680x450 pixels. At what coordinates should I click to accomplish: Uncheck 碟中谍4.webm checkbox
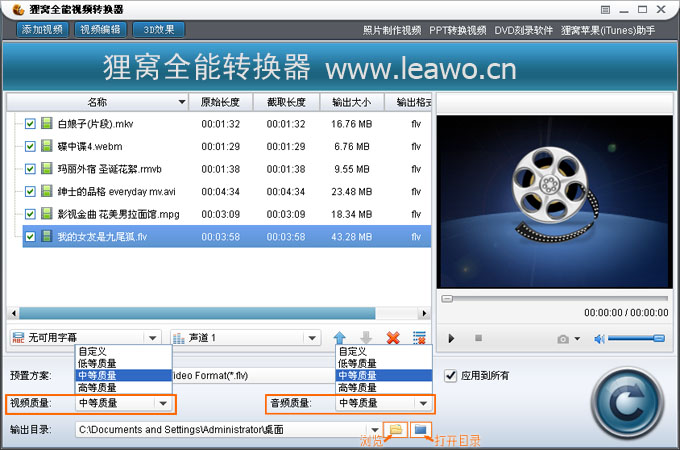[30, 146]
